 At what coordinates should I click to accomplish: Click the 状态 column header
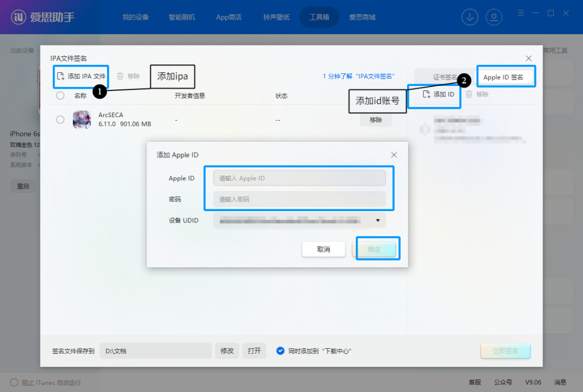point(281,96)
